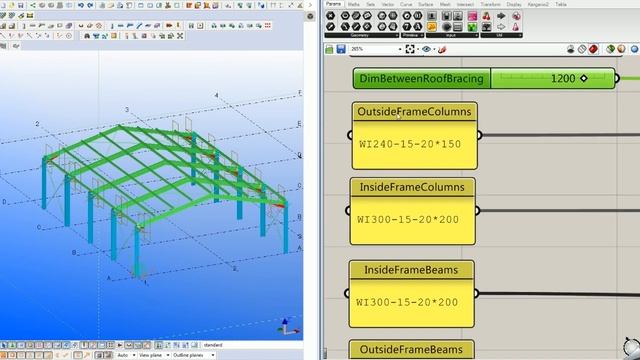Click the blue funnel selection filter icon

(96, 36)
